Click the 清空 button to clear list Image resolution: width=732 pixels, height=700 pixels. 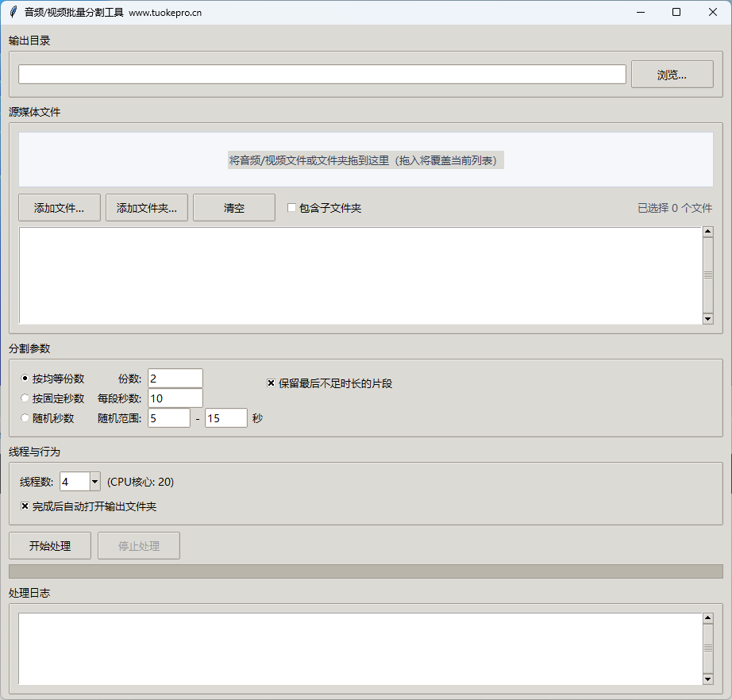(x=233, y=207)
